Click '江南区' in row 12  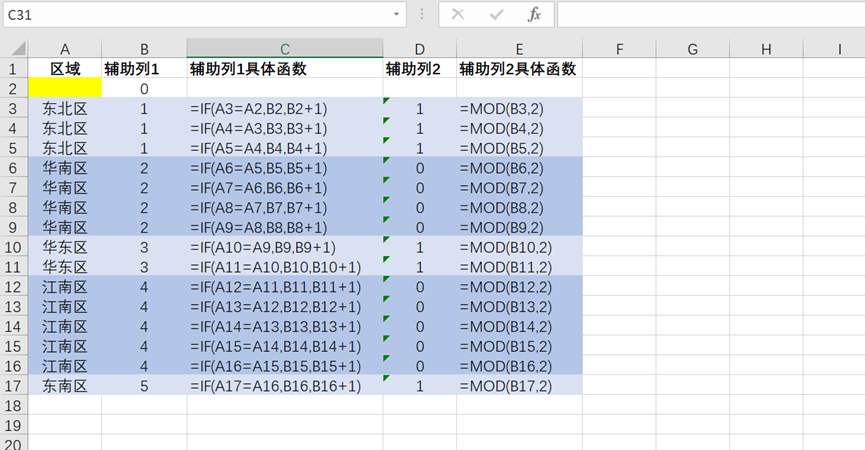click(x=65, y=287)
